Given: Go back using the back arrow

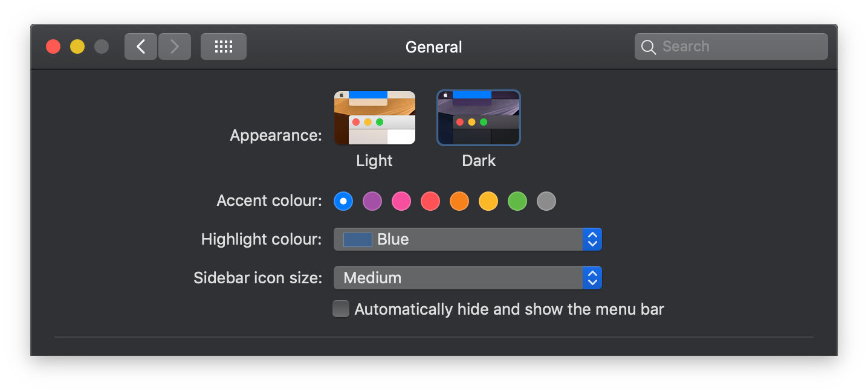Looking at the screenshot, I should click(x=140, y=46).
